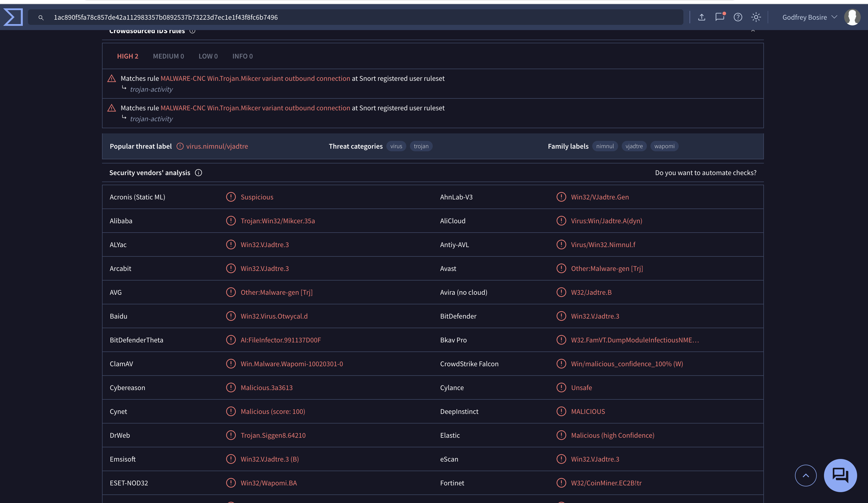Click the Trojan.Siggen8.64210 result

273,435
